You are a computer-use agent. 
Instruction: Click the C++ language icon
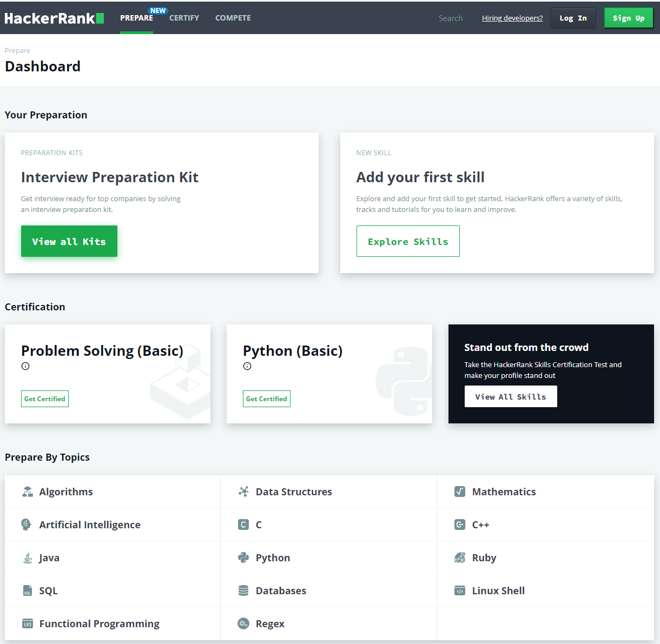click(x=460, y=525)
